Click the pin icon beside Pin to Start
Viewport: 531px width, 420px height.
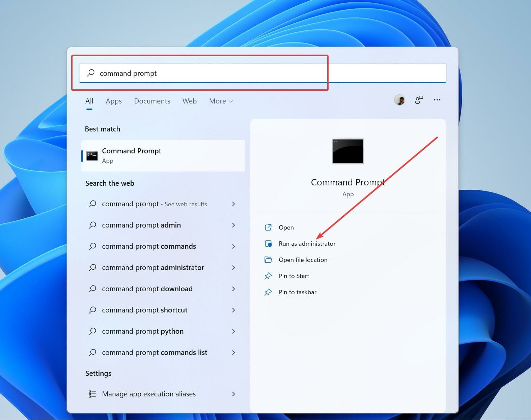[268, 276]
